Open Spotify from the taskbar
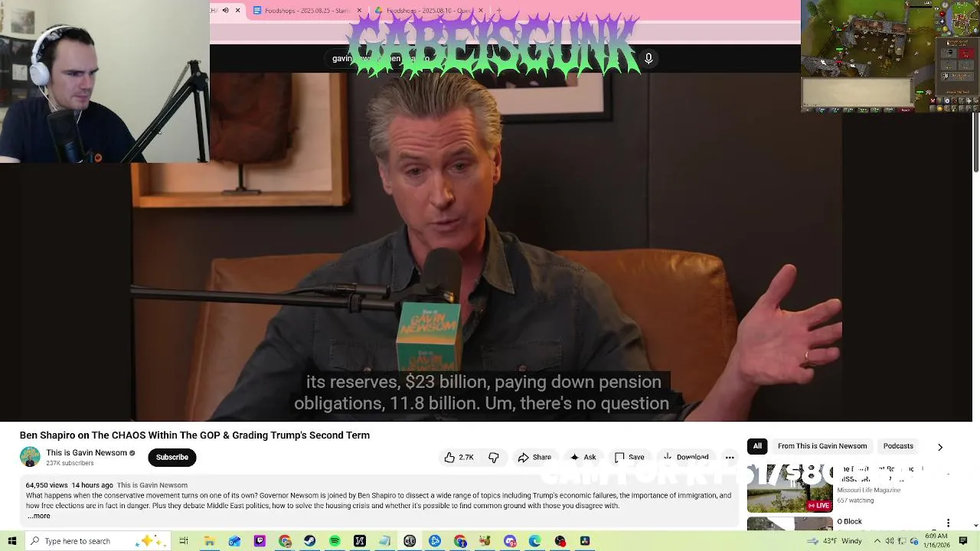Image resolution: width=980 pixels, height=551 pixels. pos(335,541)
